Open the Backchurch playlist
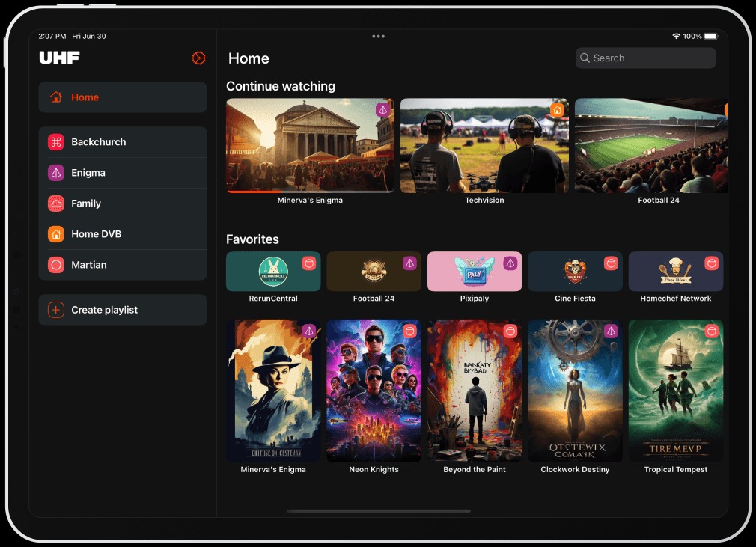Screen dimensions: 756x547 click(x=123, y=141)
